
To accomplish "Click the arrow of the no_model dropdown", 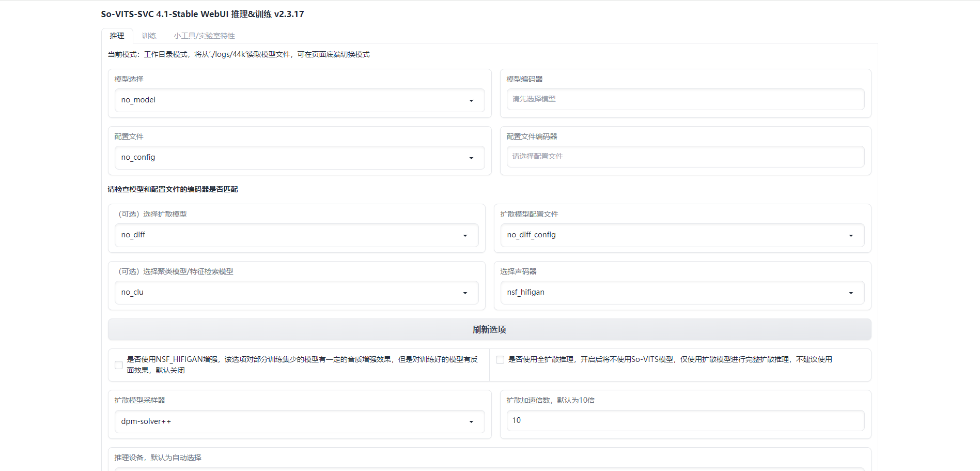I will tap(471, 101).
